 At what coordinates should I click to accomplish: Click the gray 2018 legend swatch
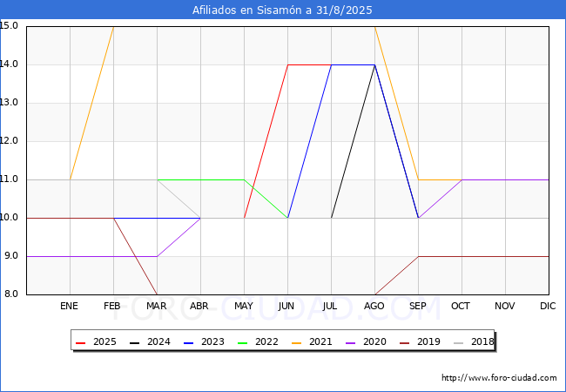[x=458, y=342]
